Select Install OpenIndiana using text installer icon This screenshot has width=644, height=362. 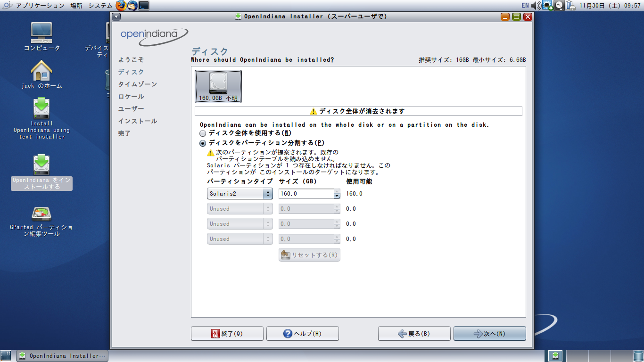coord(42,118)
